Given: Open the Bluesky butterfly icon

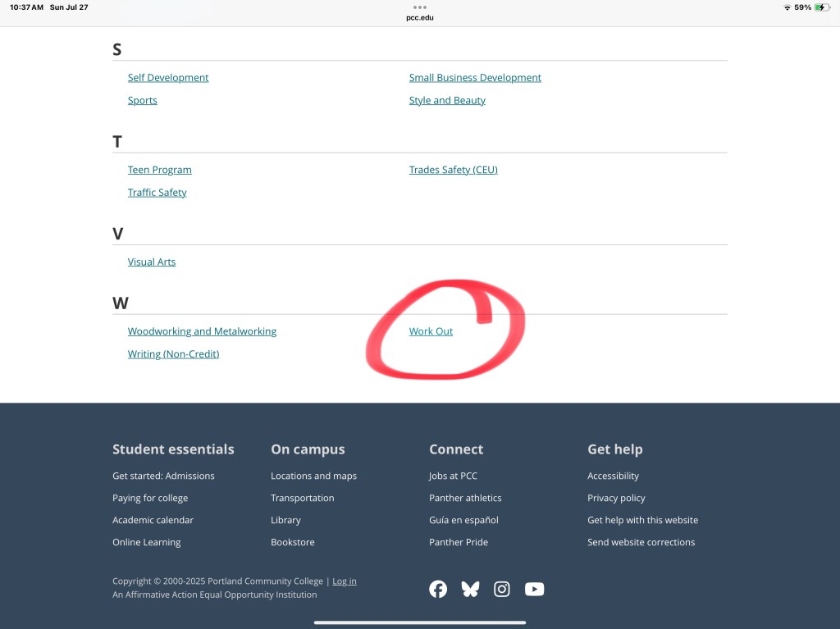Looking at the screenshot, I should click(x=470, y=589).
